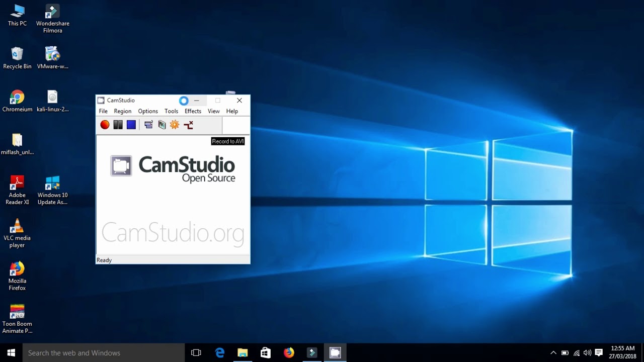644x362 pixels.
Task: Launch Microsoft Edge from the taskbar
Action: [220, 353]
